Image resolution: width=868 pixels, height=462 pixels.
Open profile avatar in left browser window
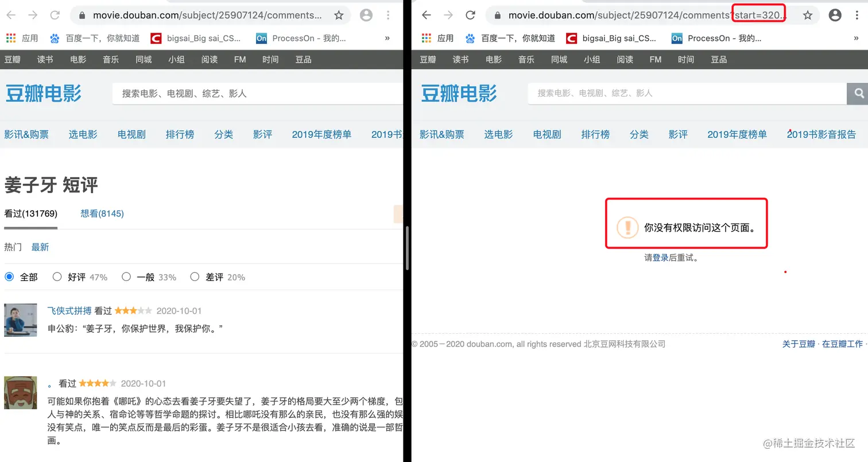[366, 16]
